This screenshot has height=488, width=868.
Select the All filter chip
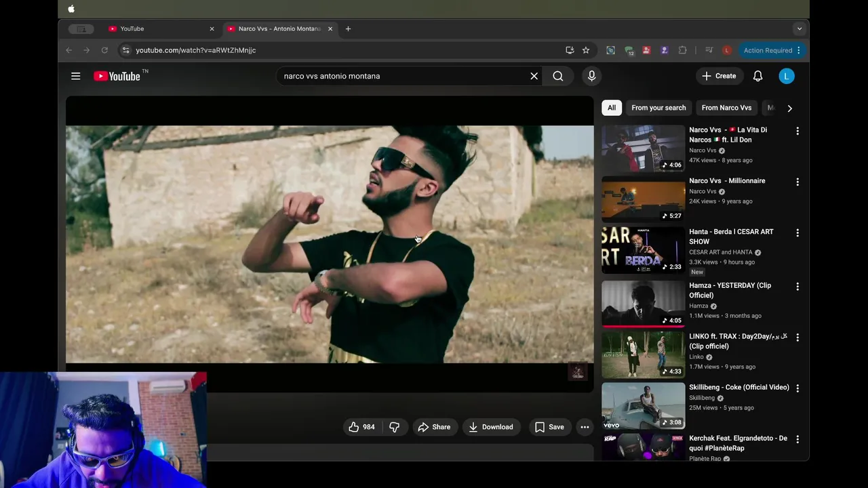click(x=612, y=108)
